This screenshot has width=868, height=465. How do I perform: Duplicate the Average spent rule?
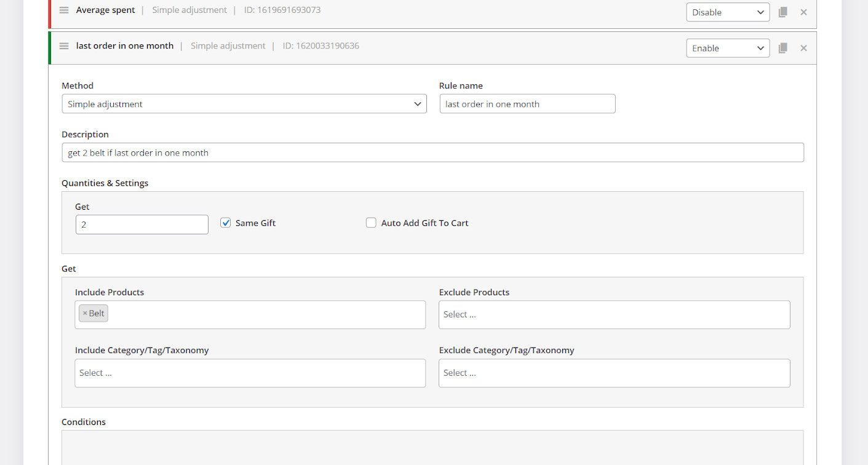pos(782,12)
